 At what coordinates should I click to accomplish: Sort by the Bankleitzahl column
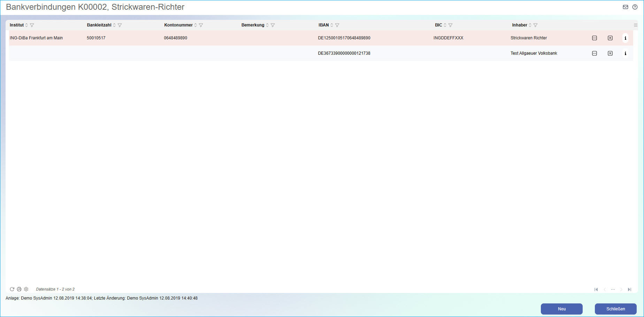click(114, 25)
